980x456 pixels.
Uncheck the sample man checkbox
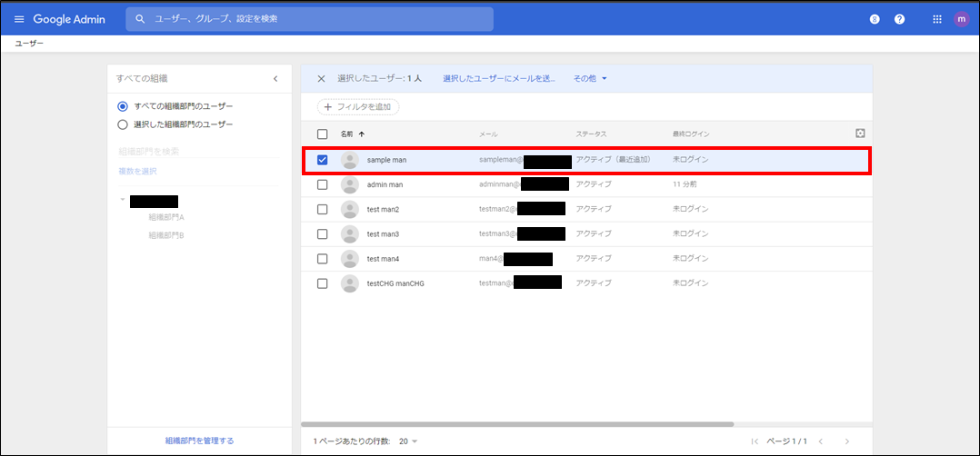coord(323,160)
